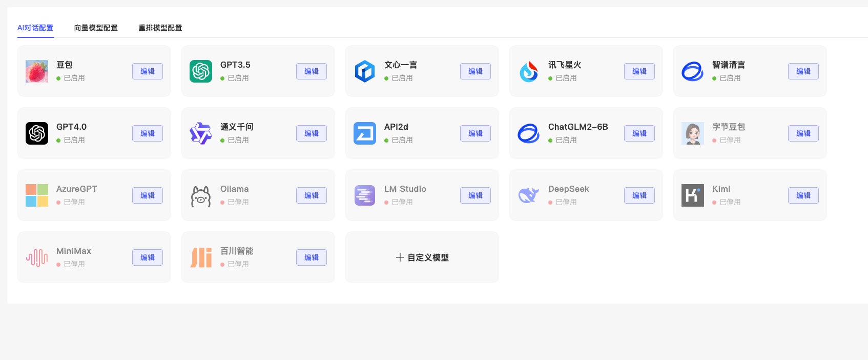The height and width of the screenshot is (360, 868).
Task: Click the API2d blue square logo
Action: [x=365, y=133]
